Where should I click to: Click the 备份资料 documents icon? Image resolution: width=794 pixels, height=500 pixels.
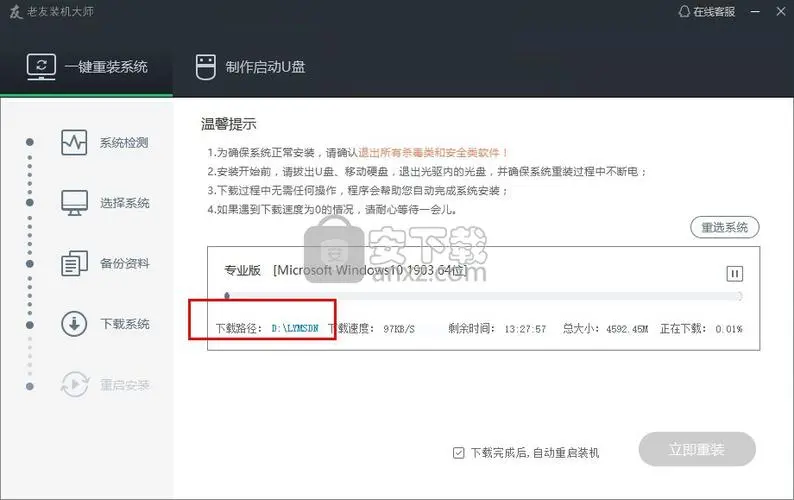tap(74, 263)
